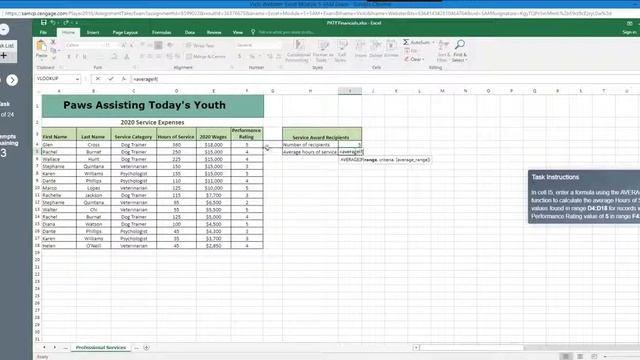Screen dimensions: 640x360
Task: Select Normal view in status bar
Action: (565, 356)
